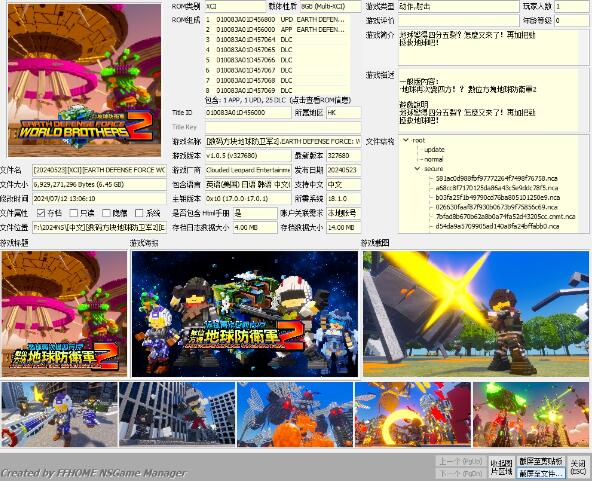Select ROM row 1 UPD 010083A01D456800
592x481 pixels.
pos(276,19)
